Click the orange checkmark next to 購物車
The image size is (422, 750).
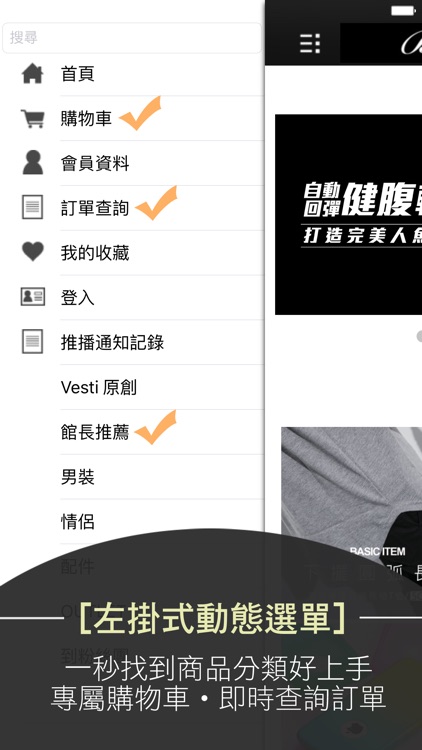tap(140, 113)
